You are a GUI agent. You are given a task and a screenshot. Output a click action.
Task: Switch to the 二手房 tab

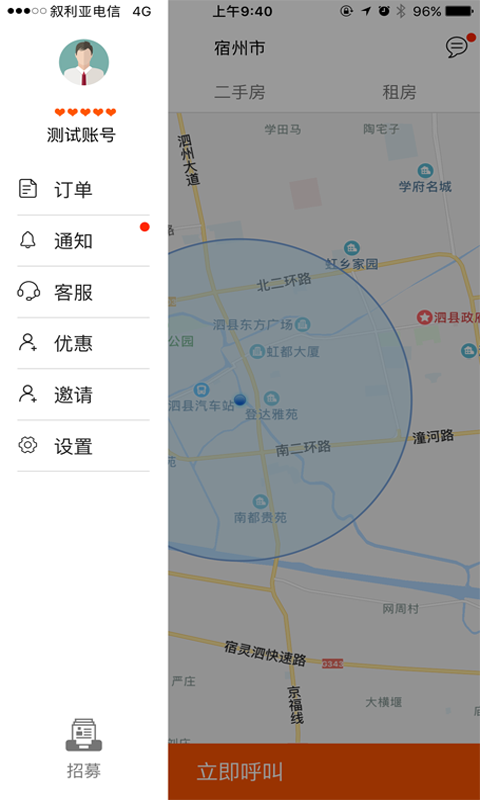point(239,92)
